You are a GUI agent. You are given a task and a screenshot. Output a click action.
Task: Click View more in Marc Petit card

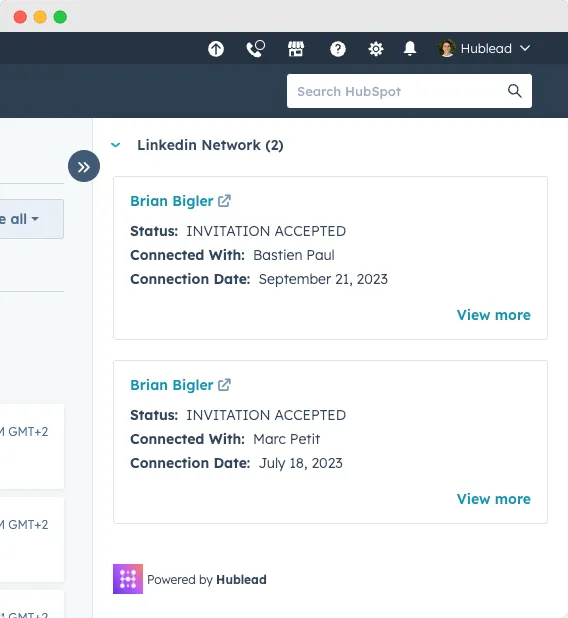click(x=494, y=499)
